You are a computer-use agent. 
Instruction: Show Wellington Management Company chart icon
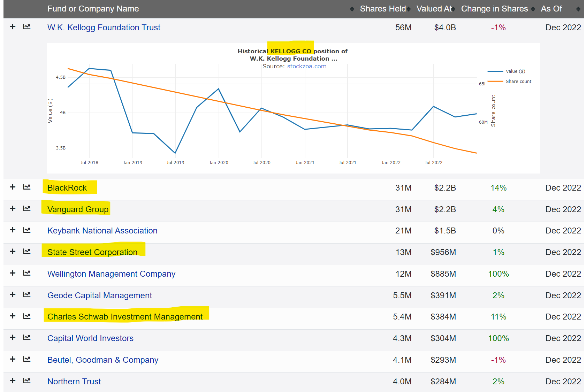pyautogui.click(x=27, y=273)
